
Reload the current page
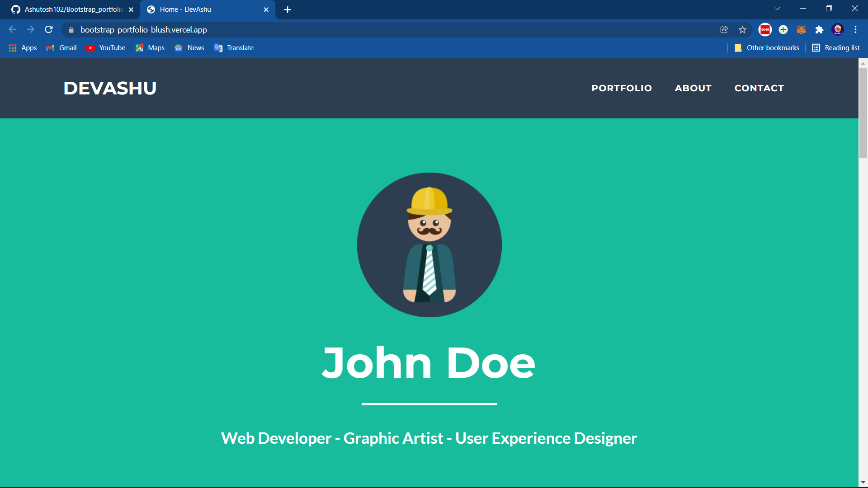(48, 29)
